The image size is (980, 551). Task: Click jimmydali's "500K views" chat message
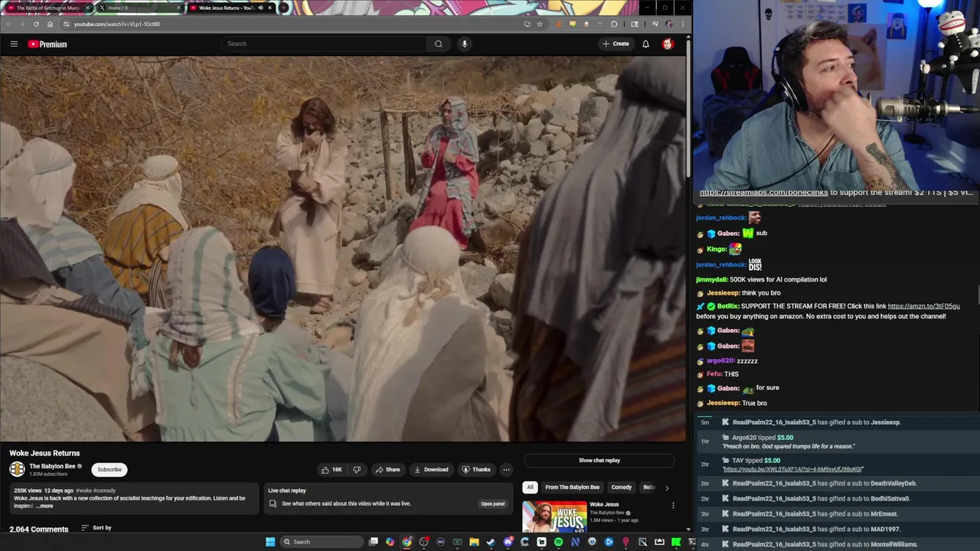(761, 280)
